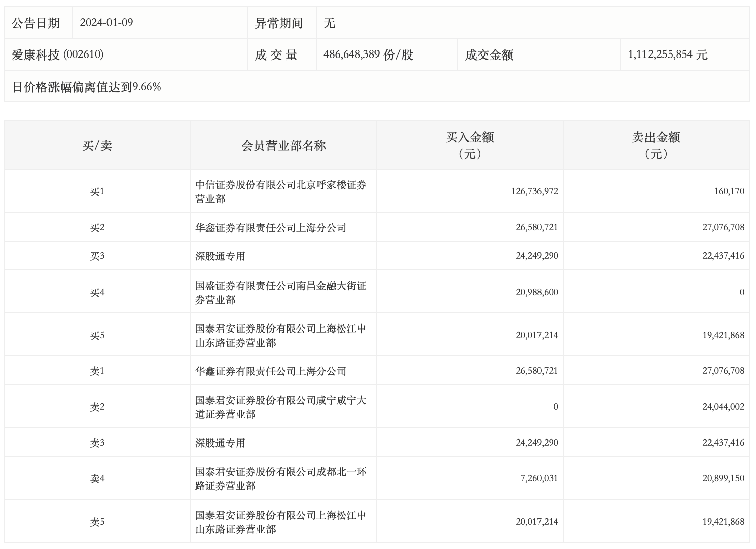Click the 买入金额 column header
Viewport: 756px width, 549px height.
pos(470,145)
